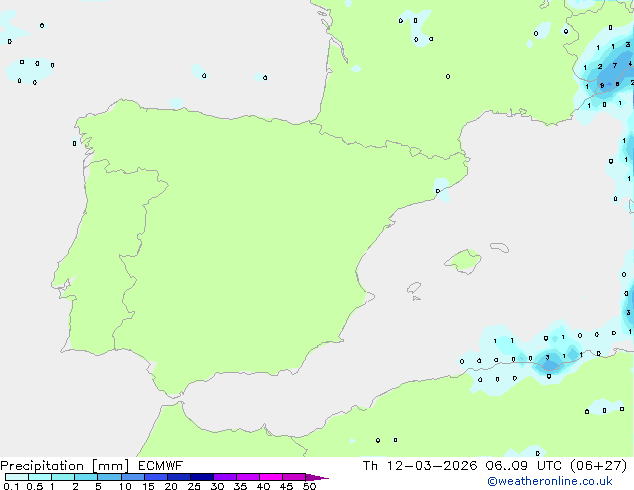Screen dimensions: 634x490
Task: Pick the magenta 45 mm legend swatch
Action: click(293, 478)
